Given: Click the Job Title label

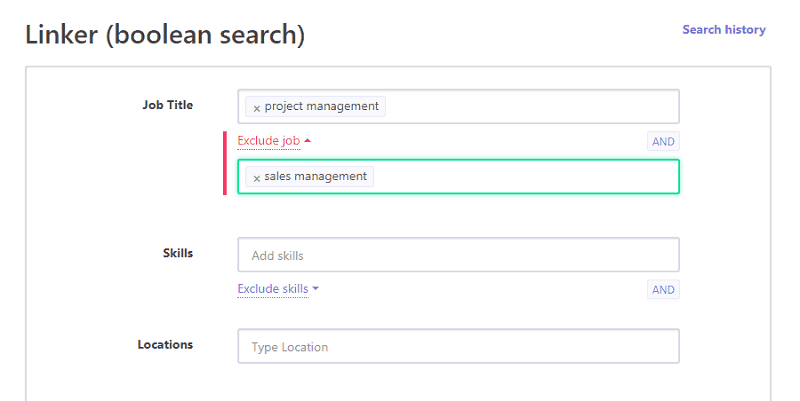Looking at the screenshot, I should (x=168, y=105).
